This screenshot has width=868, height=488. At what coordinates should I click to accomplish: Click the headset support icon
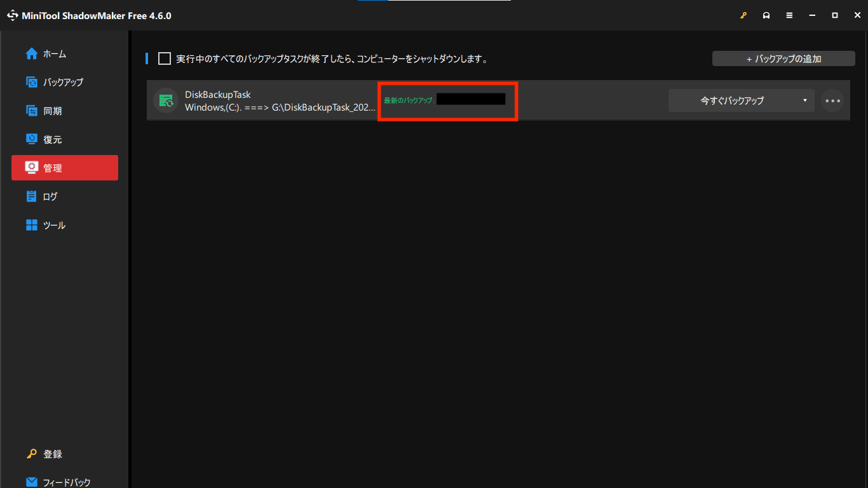[x=766, y=16]
